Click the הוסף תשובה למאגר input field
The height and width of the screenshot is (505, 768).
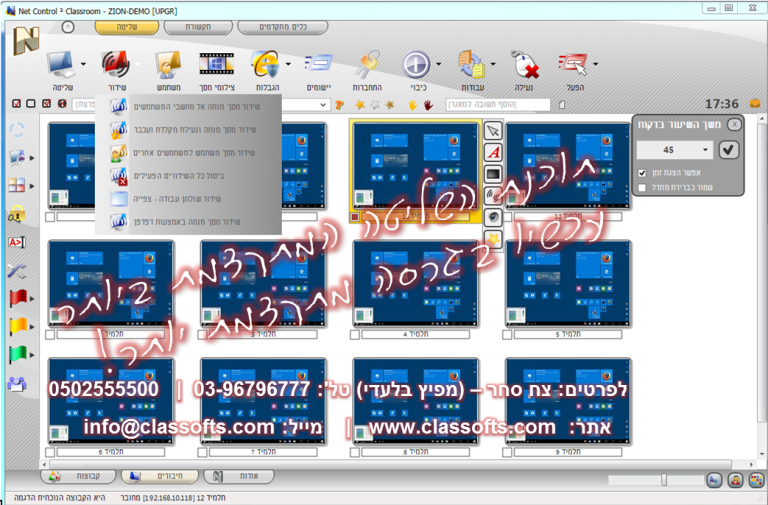click(x=498, y=104)
